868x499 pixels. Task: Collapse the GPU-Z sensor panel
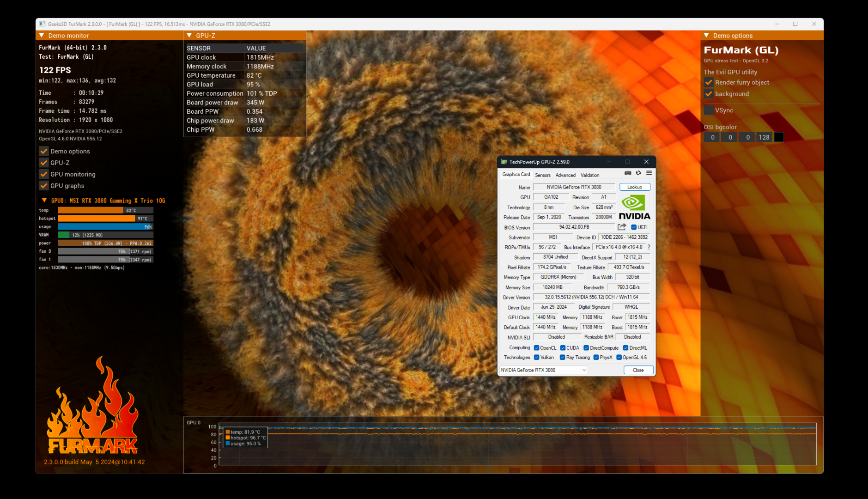coord(189,36)
